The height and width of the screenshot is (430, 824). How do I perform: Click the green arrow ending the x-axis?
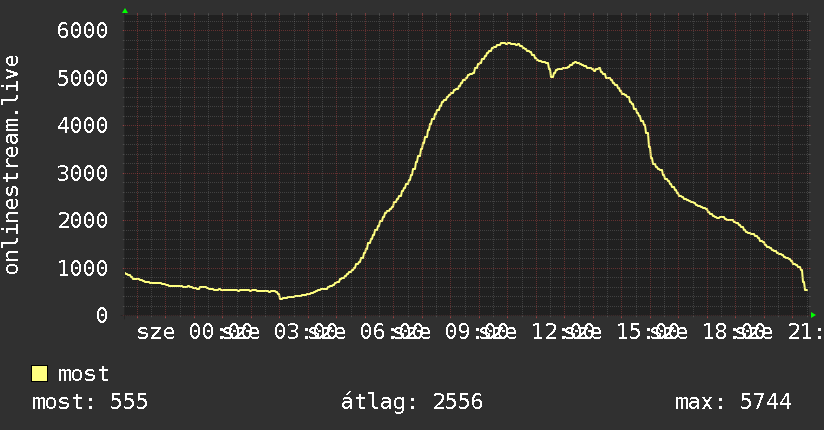(813, 315)
